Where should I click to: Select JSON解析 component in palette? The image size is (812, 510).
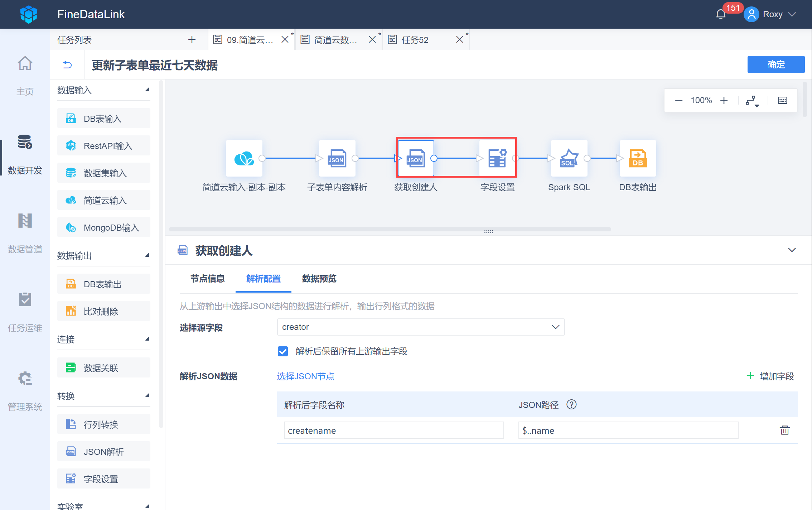(x=104, y=452)
